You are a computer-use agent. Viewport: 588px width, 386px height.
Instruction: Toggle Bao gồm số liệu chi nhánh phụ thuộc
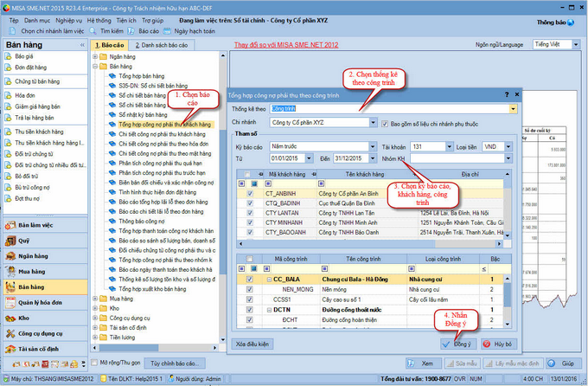tap(385, 124)
